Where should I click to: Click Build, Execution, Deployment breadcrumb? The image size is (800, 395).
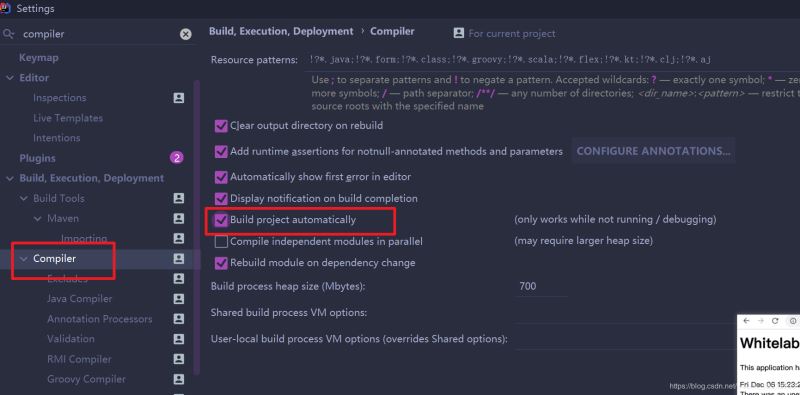[281, 31]
